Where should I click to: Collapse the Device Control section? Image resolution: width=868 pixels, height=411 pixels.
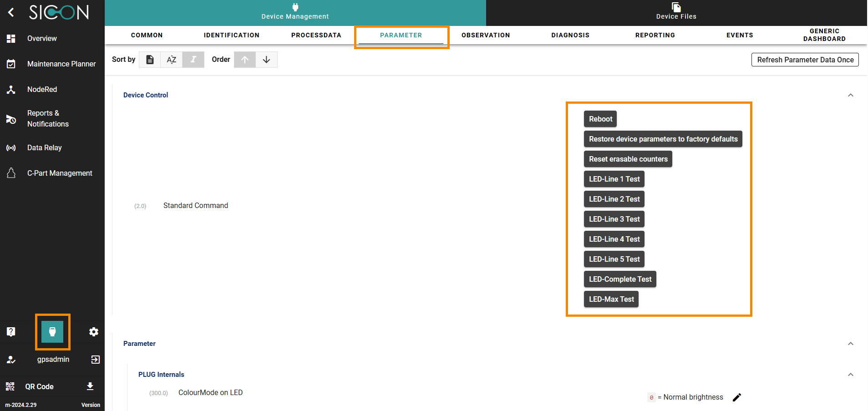[x=850, y=95]
